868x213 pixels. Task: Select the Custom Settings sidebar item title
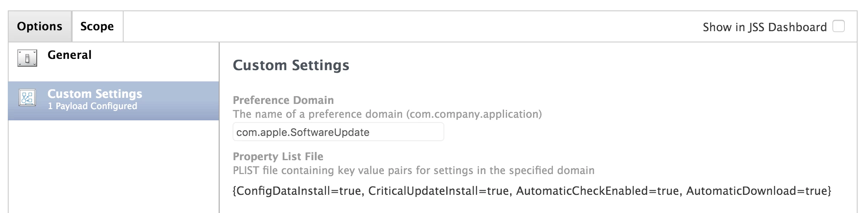coord(95,94)
